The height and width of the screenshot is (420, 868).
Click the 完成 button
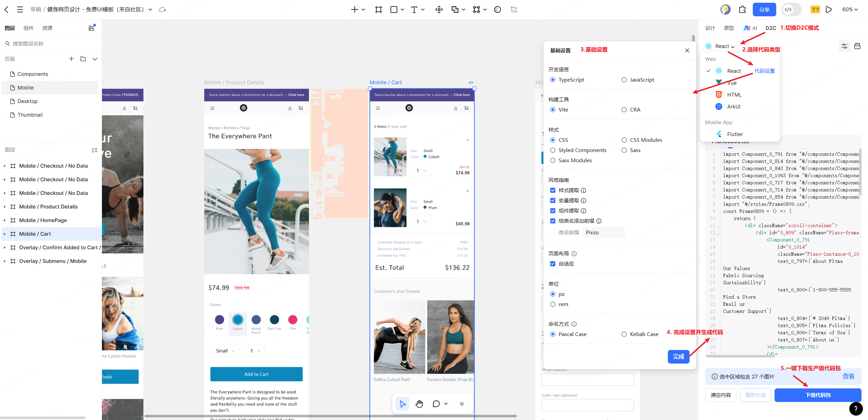click(x=678, y=356)
